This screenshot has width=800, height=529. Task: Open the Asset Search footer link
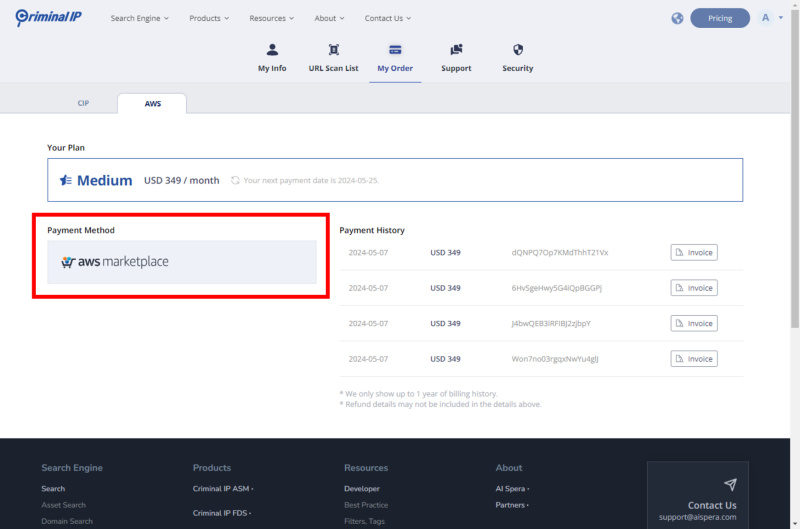63,505
